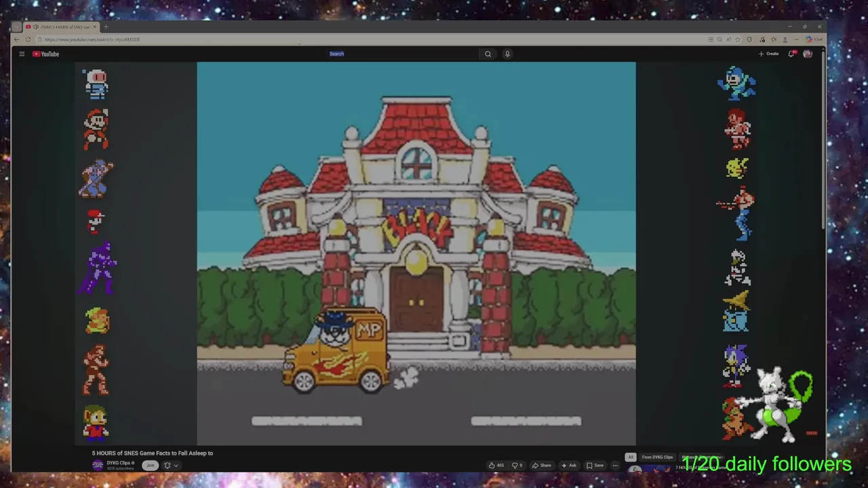Toggle the subscription notification bell
The height and width of the screenshot is (488, 868).
[x=167, y=466]
